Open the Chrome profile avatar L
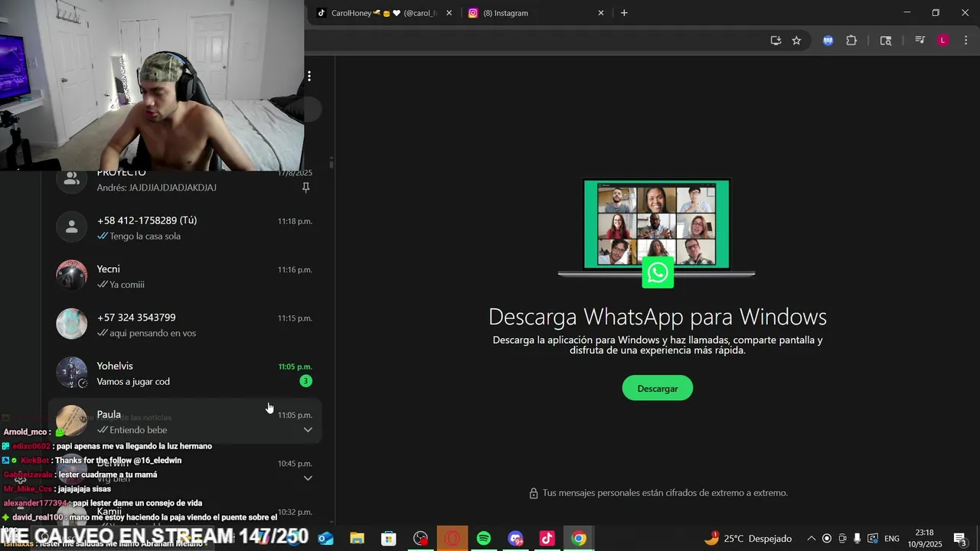Screen dimensions: 980x551 point(943,41)
